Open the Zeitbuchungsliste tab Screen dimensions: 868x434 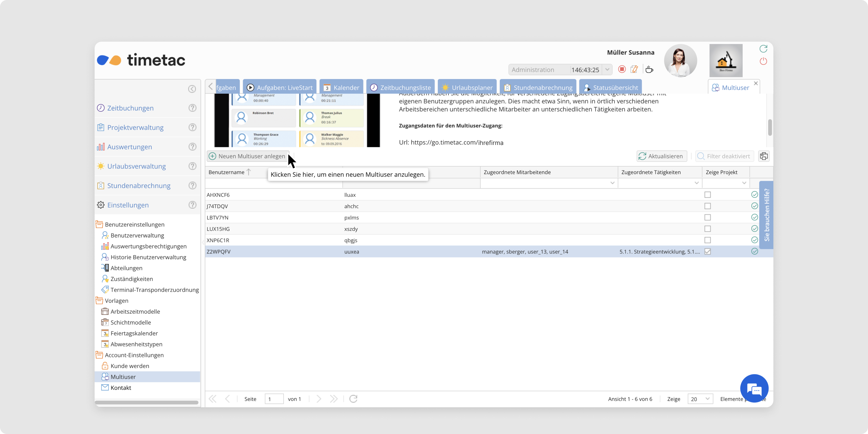(x=401, y=88)
